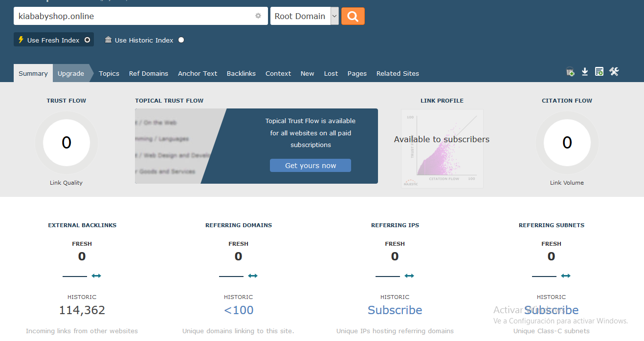This screenshot has height=341, width=644.
Task: Open the Anchor Text tab
Action: tap(198, 73)
